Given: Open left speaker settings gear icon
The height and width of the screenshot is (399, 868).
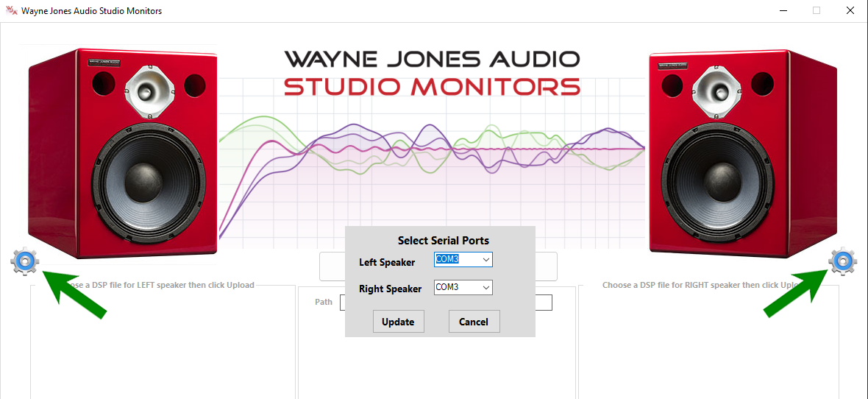Looking at the screenshot, I should click(24, 261).
